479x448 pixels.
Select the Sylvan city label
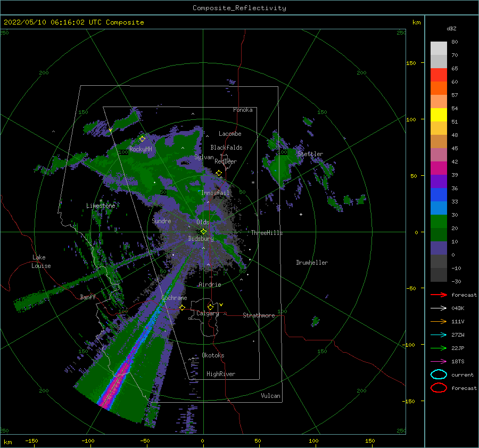click(x=204, y=157)
